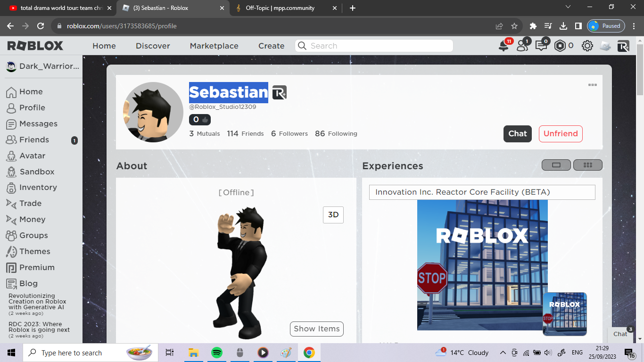Click the Chat button on profile
The image size is (644, 362).
(518, 133)
